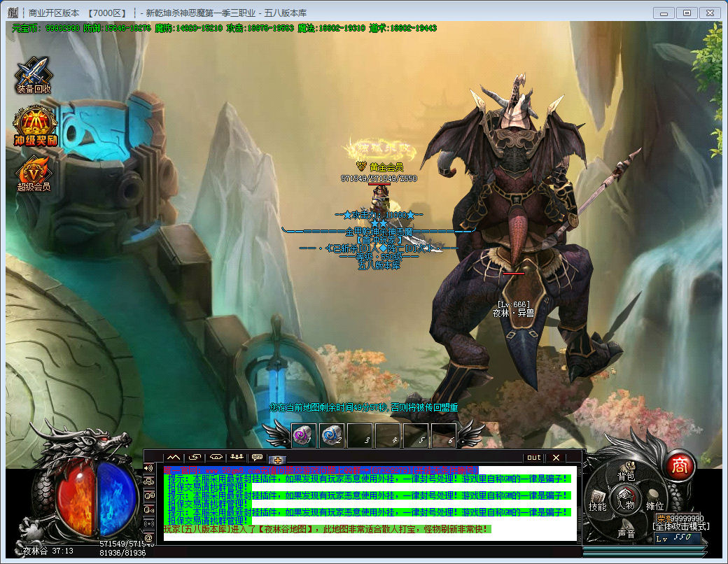Click the teal bar below experience bar
The width and height of the screenshot is (728, 564).
645,554
